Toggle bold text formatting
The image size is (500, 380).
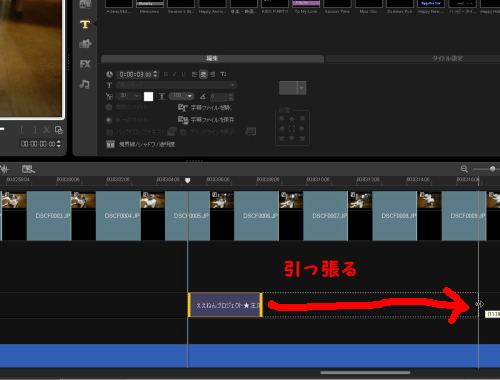[166, 74]
